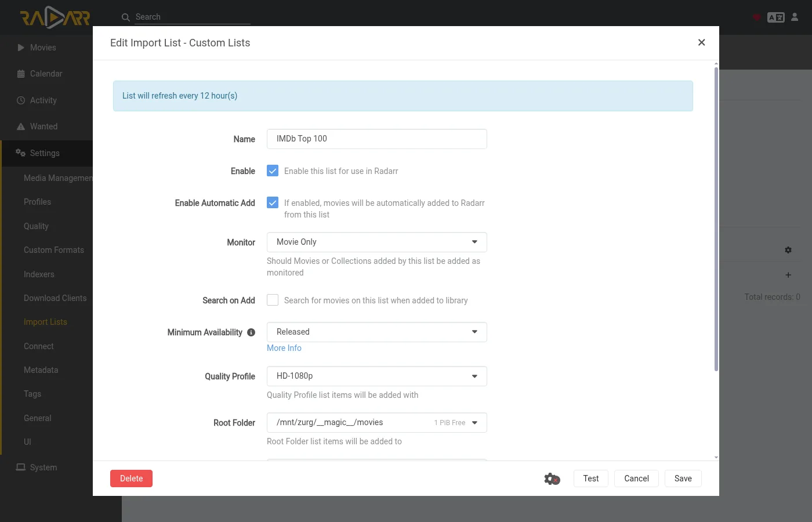Go to General settings
The image size is (812, 522).
pyautogui.click(x=37, y=418)
